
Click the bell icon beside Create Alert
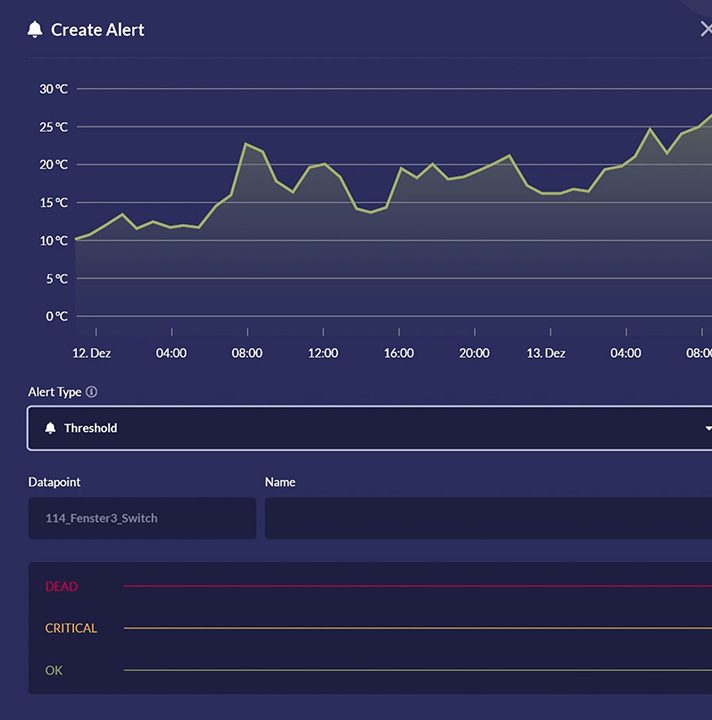(x=35, y=29)
